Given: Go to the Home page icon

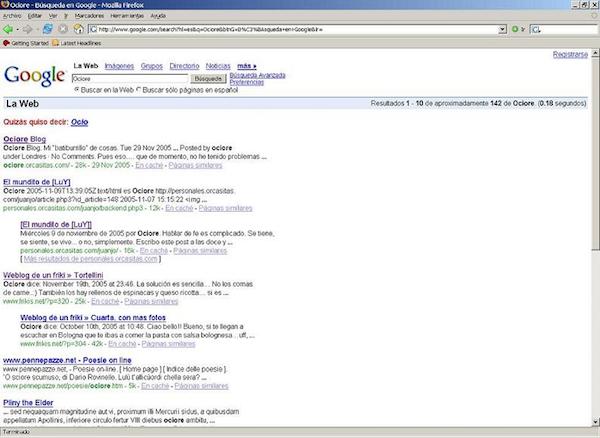Looking at the screenshot, I should coord(78,29).
